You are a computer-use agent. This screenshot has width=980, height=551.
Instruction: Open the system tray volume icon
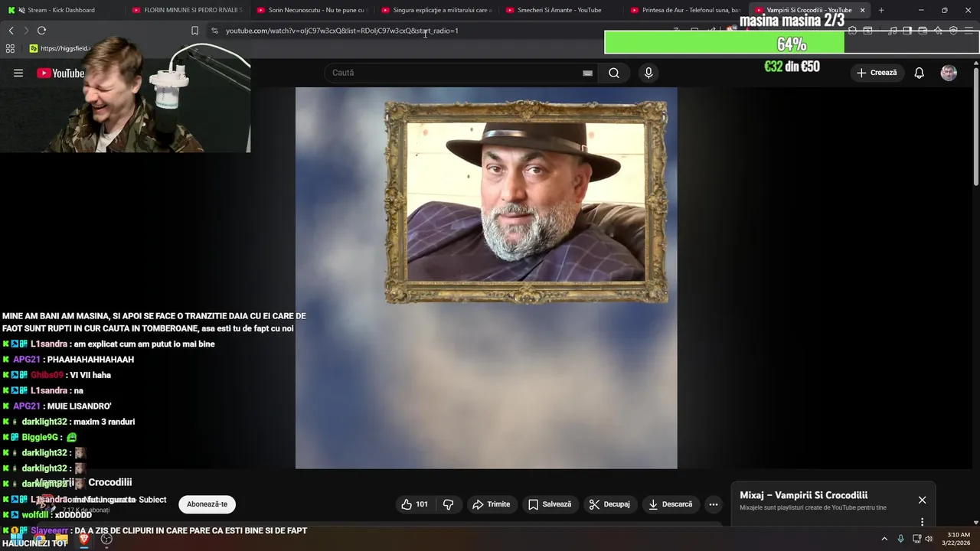(929, 539)
